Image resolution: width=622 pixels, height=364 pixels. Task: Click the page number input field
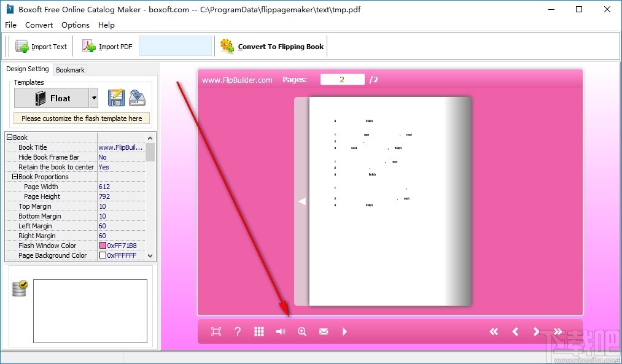point(342,79)
